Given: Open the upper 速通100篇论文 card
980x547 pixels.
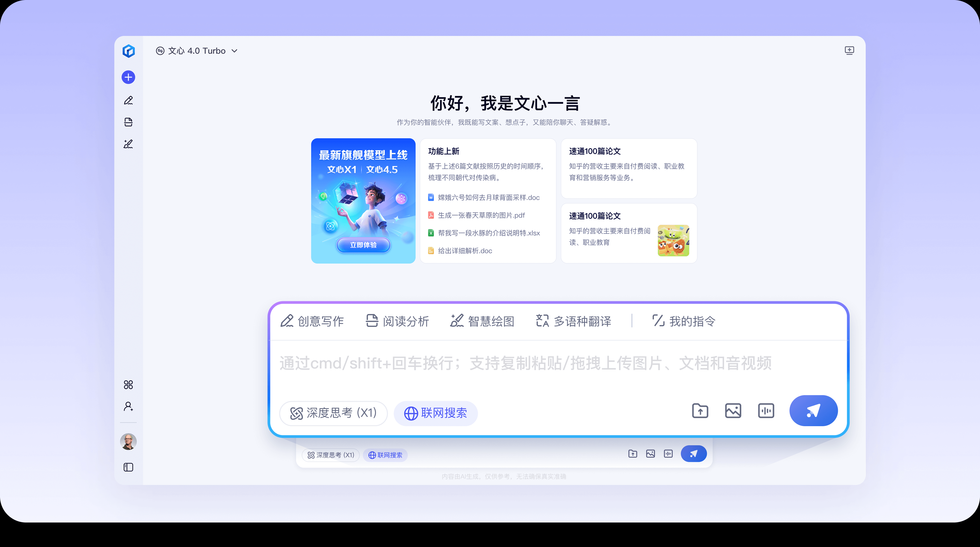Looking at the screenshot, I should click(x=629, y=168).
